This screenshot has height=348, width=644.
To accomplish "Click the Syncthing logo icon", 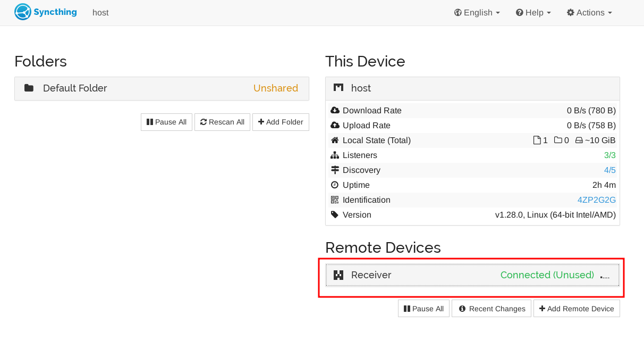I will coord(22,12).
